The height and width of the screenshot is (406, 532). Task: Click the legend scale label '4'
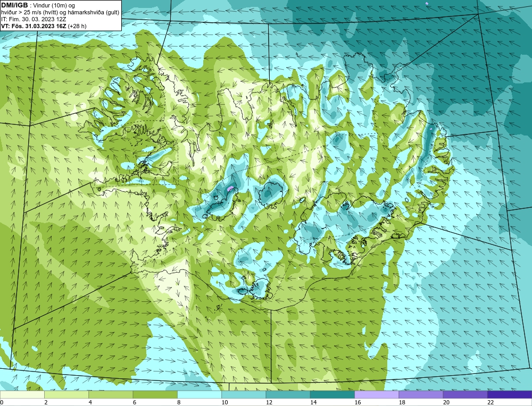point(90,403)
